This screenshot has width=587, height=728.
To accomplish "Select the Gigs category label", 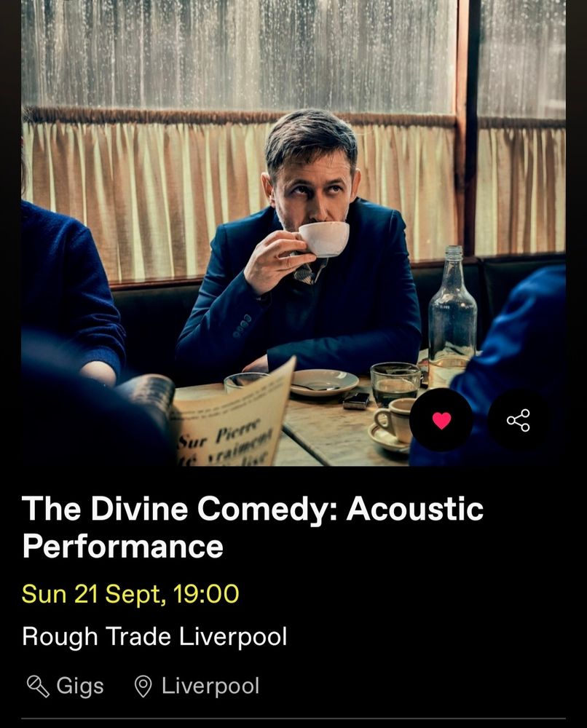I will coord(80,687).
